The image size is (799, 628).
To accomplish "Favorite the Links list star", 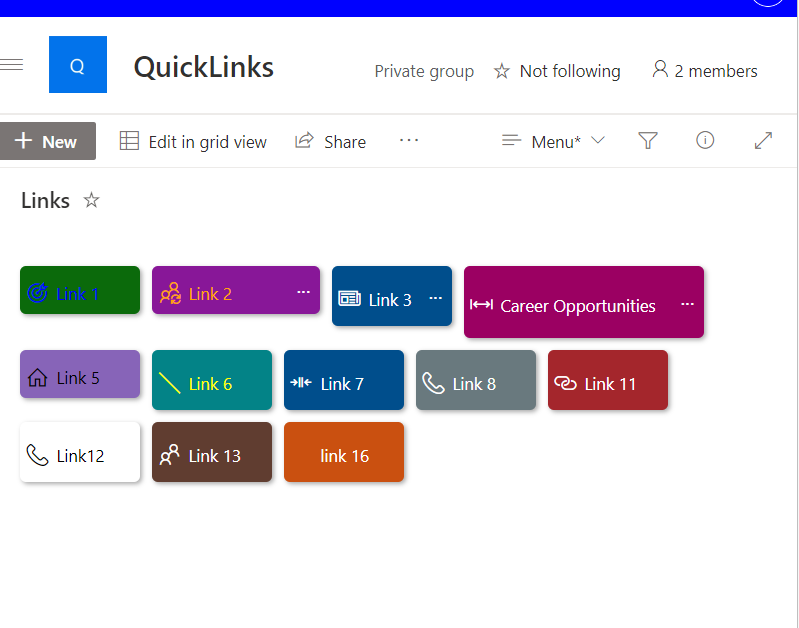I will point(91,200).
